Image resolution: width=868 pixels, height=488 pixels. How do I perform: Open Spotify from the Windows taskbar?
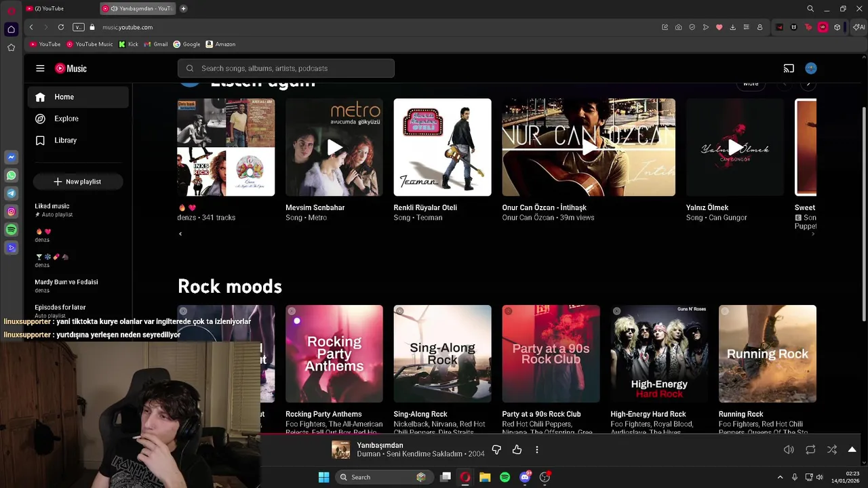[505, 477]
